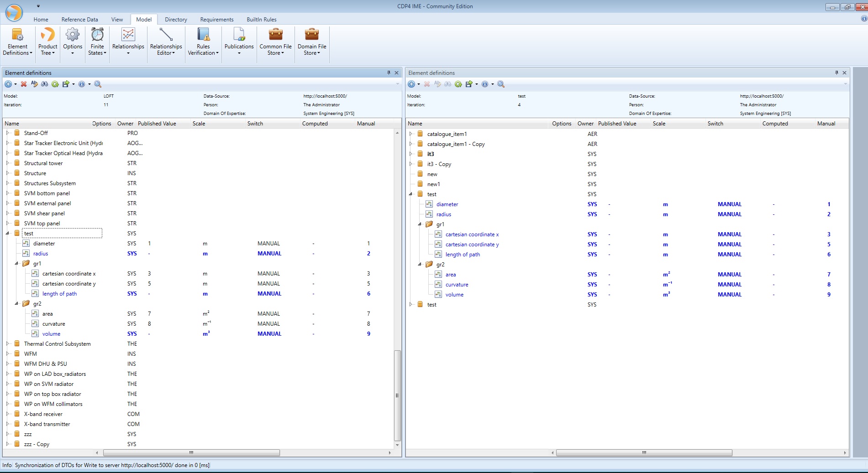The image size is (868, 473).
Task: Select the length of path parameter
Action: click(59, 293)
